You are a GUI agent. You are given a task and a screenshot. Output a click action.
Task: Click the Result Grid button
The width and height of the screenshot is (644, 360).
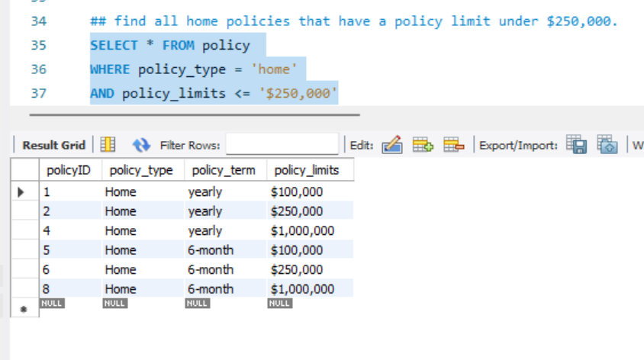pos(54,146)
